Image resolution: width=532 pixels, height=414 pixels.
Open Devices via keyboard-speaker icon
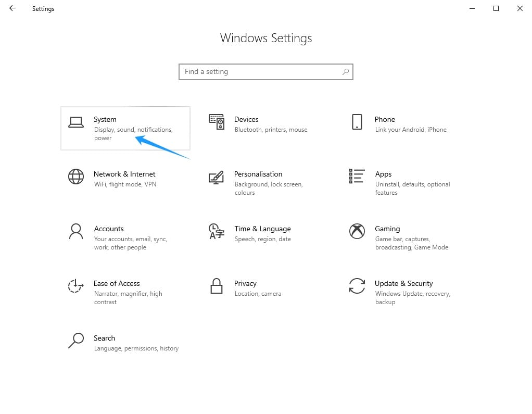pos(216,122)
